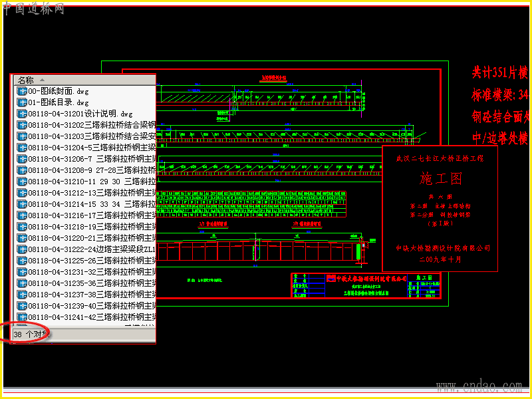
Task: Click the 施工图 title on the cover sheet
Action: pos(440,178)
